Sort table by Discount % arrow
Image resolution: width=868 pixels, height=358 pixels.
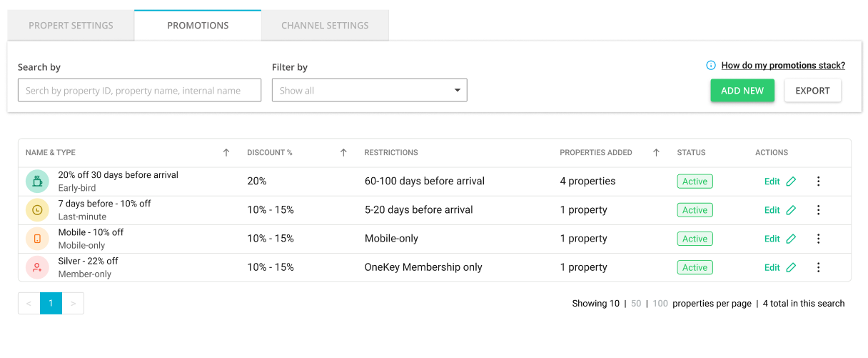click(343, 153)
